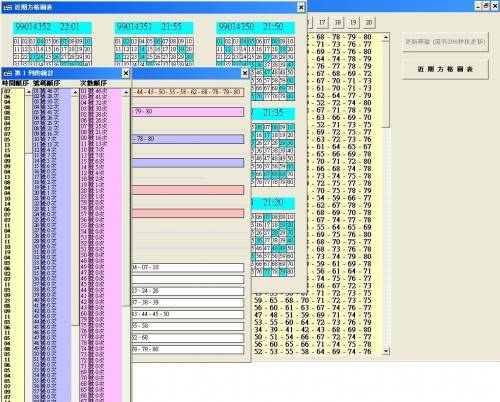Click the 21:20 draw header
The image size is (500, 402).
point(273,203)
